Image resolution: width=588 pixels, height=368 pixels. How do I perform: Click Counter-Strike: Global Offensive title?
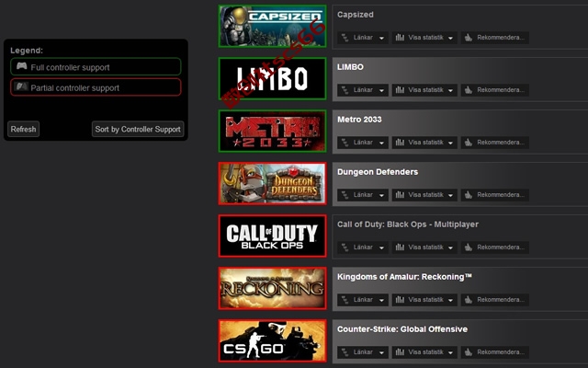[x=402, y=329]
